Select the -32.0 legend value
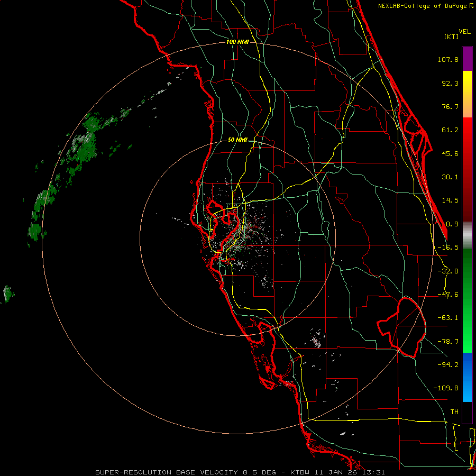476x476 pixels. tap(448, 271)
